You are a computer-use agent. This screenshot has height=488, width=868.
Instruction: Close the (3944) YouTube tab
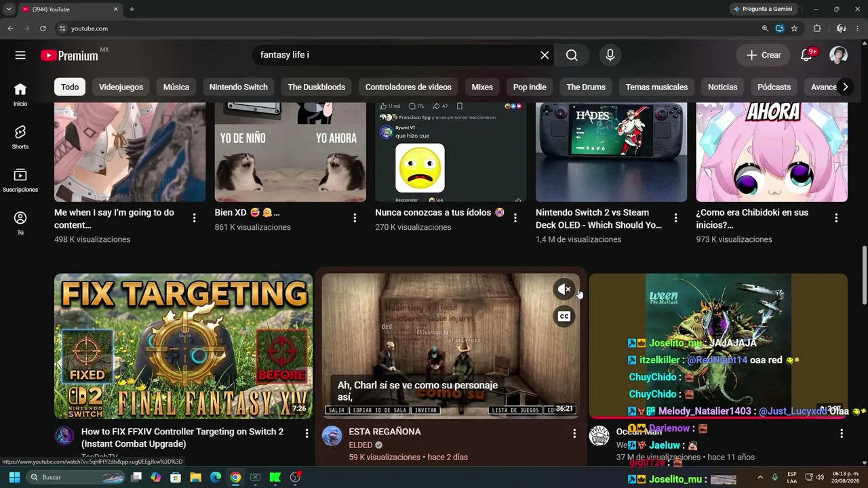click(x=115, y=9)
